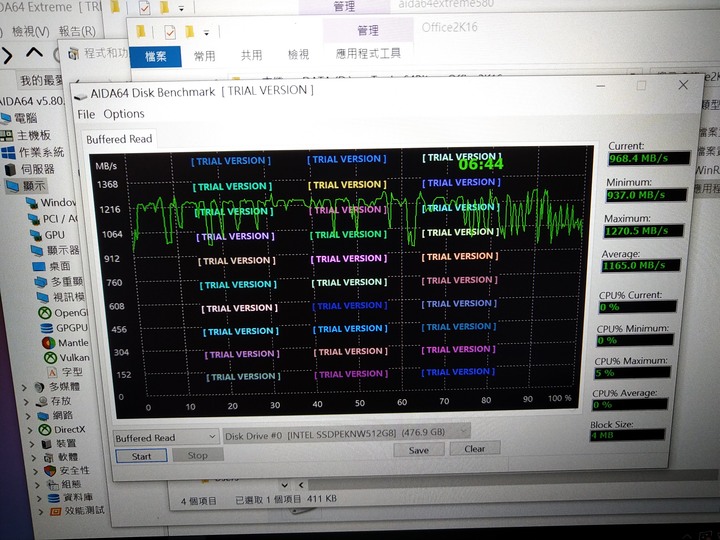Viewport: 720px width, 540px height.
Task: Click the Current speed value 968.4 MB/s
Action: coord(649,158)
